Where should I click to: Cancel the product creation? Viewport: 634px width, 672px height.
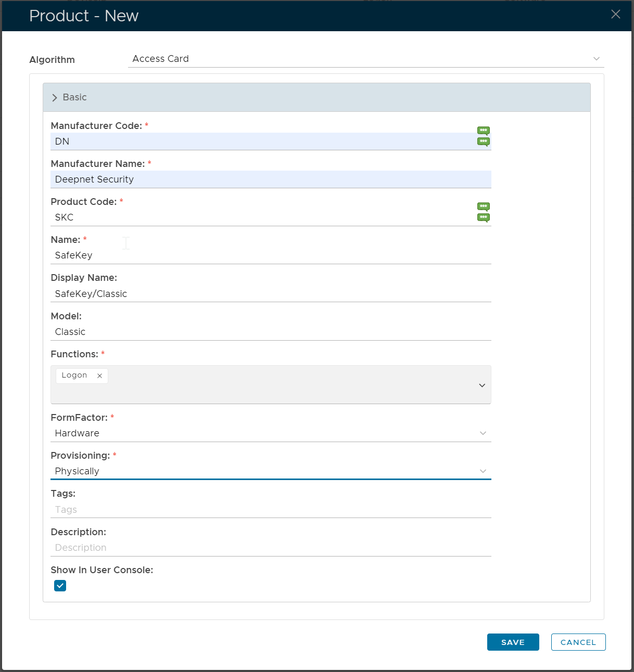(x=578, y=642)
